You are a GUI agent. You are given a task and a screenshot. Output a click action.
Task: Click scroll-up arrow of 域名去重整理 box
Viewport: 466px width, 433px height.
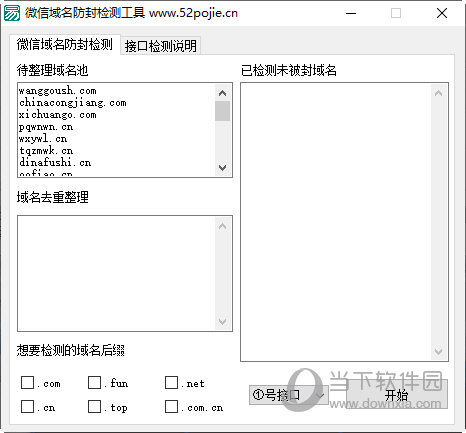[222, 226]
